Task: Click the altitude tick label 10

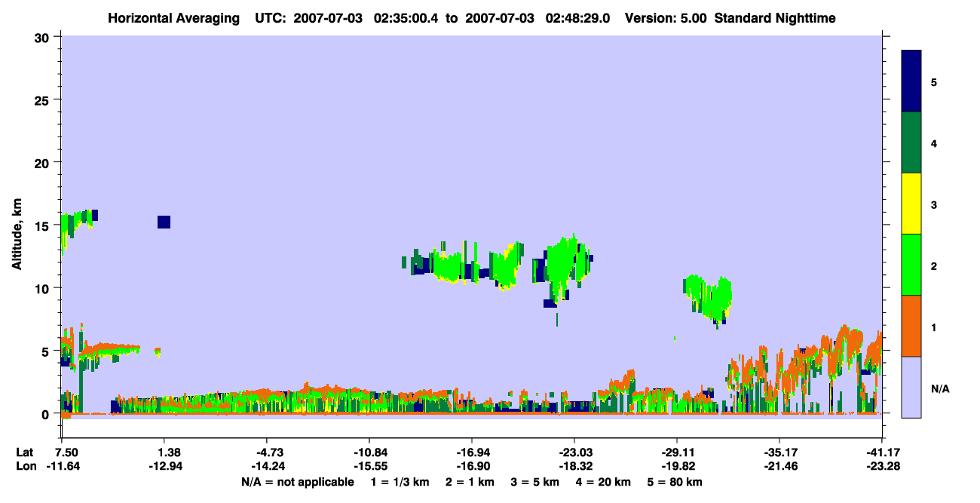Action: coord(44,288)
